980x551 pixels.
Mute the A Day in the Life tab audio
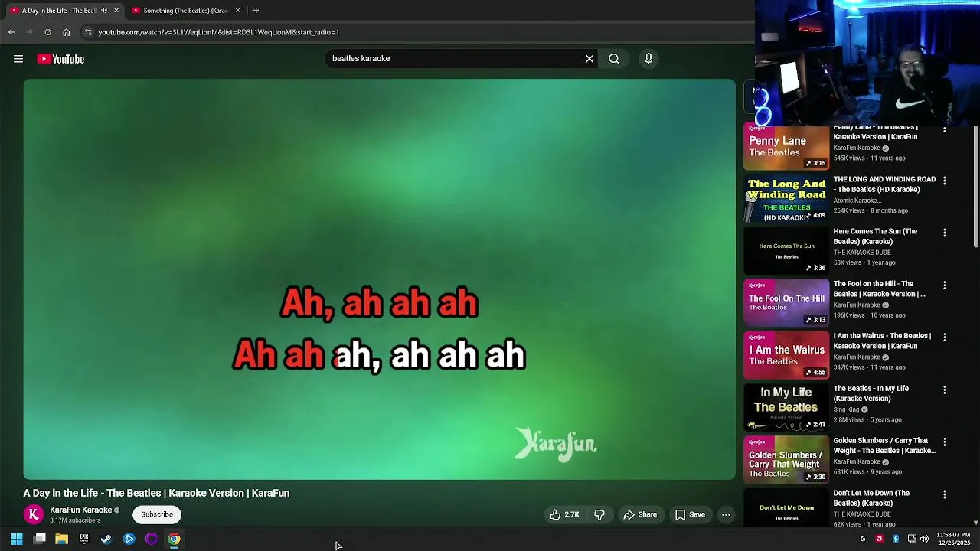104,11
